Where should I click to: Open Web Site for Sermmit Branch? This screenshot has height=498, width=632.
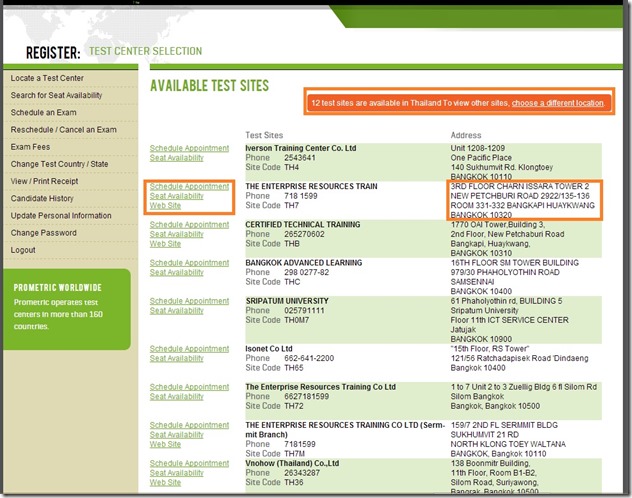165,444
